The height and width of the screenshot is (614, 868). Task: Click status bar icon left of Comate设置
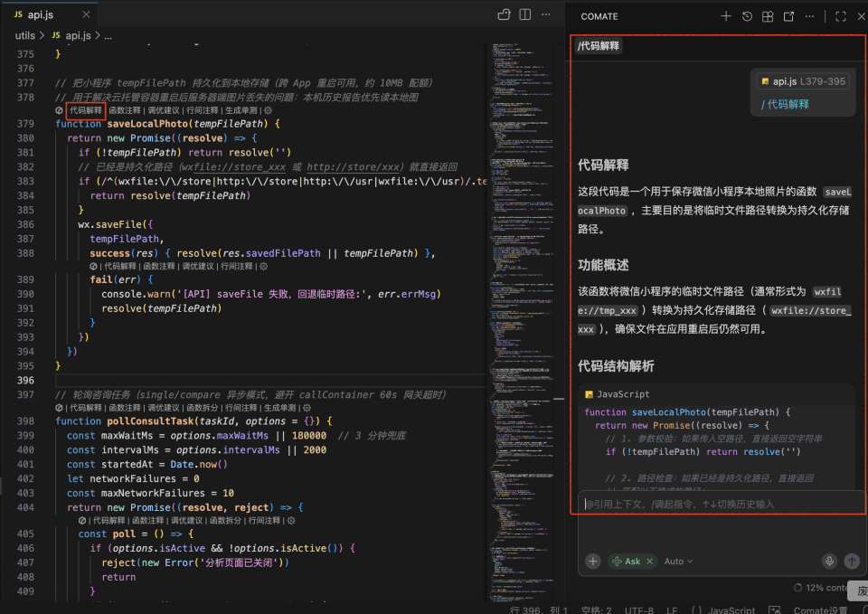(775, 609)
